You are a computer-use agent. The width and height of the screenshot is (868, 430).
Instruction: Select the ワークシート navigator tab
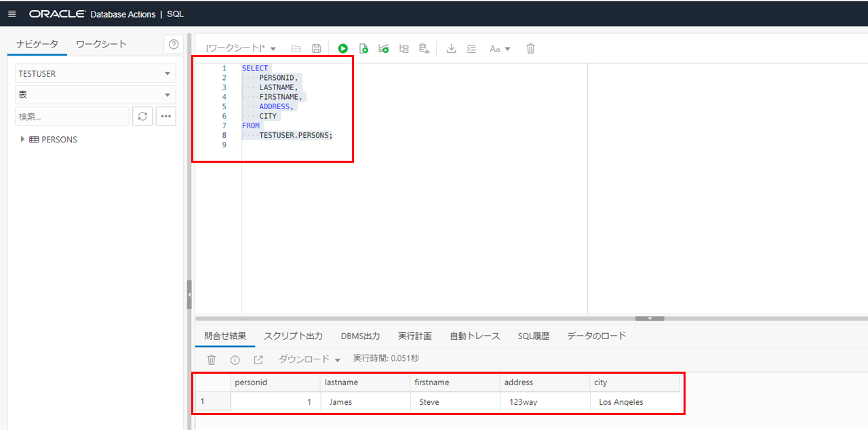[101, 44]
